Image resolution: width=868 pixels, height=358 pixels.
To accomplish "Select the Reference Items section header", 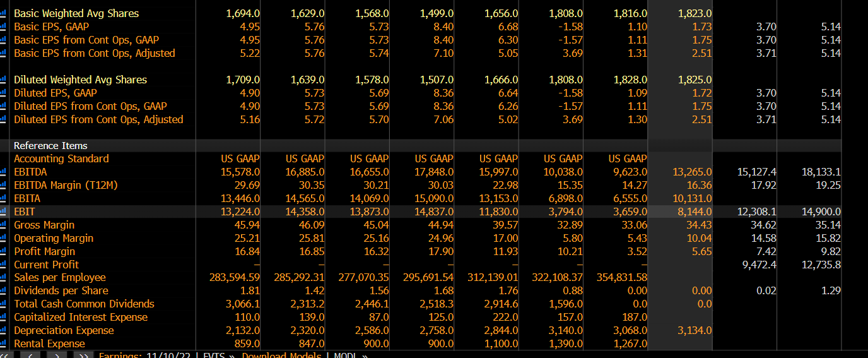I will 50,146.
